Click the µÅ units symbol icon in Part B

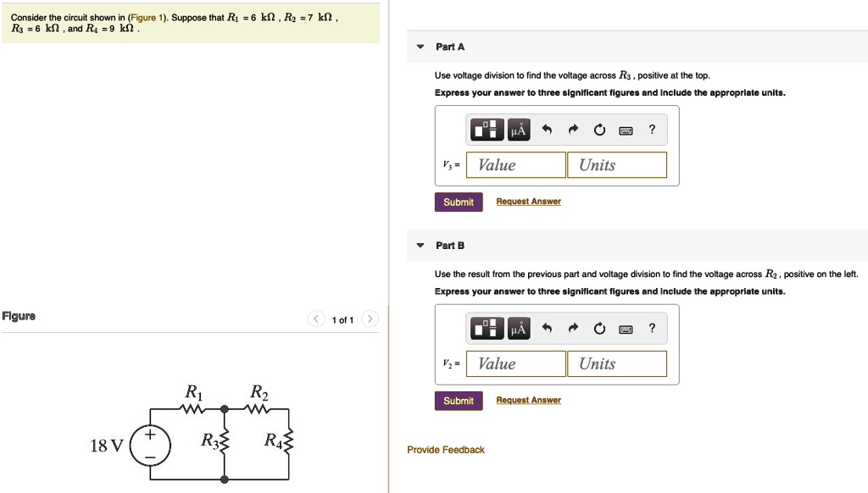pyautogui.click(x=517, y=328)
